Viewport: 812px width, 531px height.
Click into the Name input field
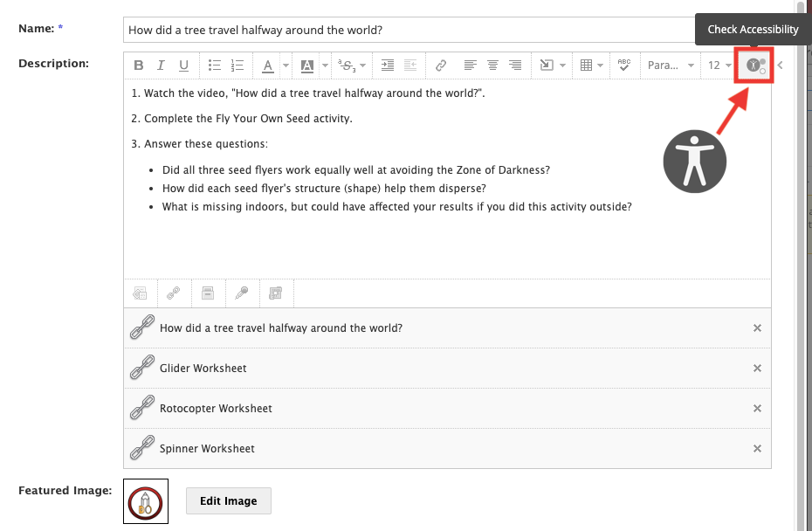(409, 30)
